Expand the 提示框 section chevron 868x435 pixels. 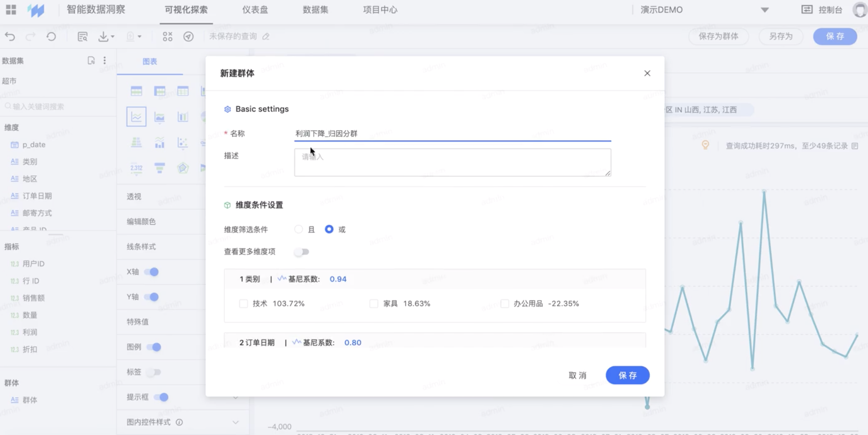pos(235,398)
